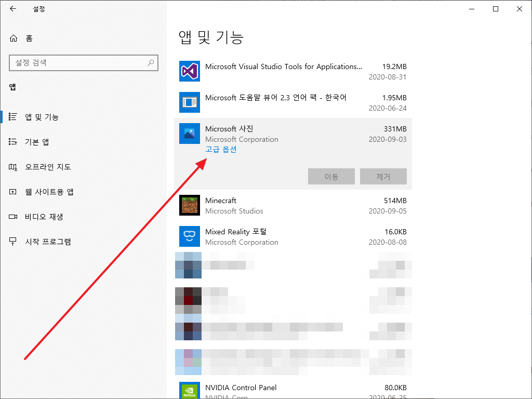Open 오프라인 지도 settings page
The width and height of the screenshot is (532, 399).
coord(48,167)
